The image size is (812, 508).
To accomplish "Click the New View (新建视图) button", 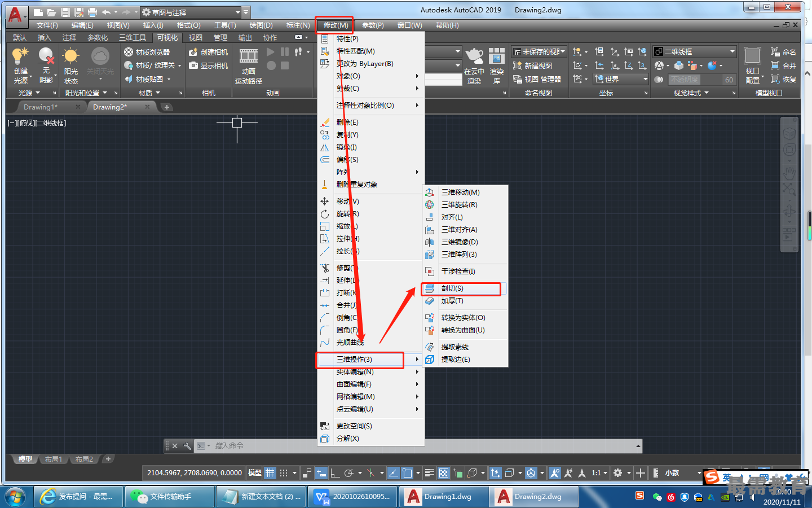I will point(532,65).
